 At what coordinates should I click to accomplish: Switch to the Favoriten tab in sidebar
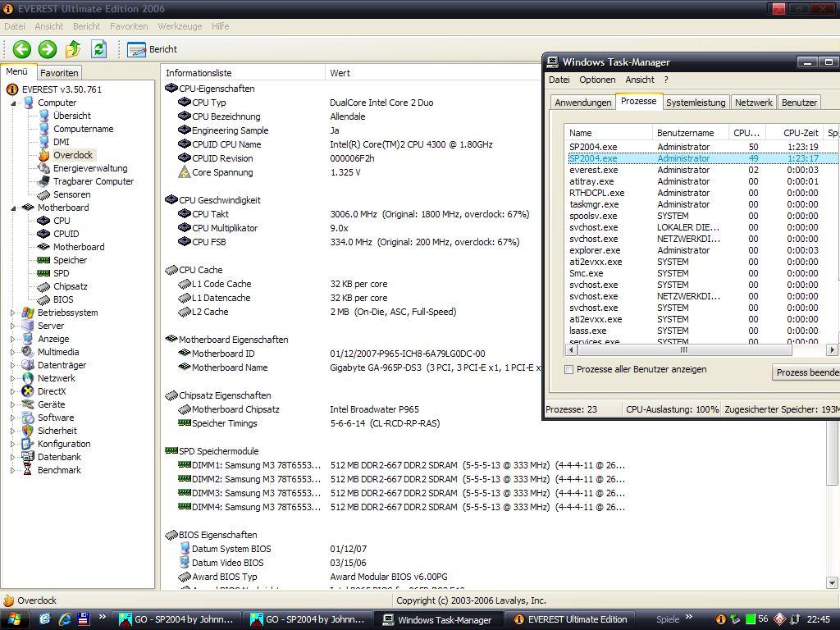59,73
